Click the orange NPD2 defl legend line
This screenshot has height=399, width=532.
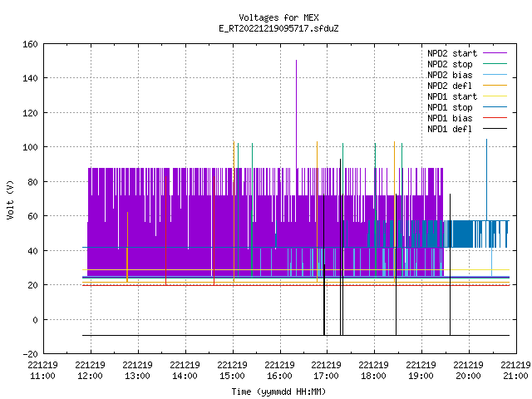495,85
